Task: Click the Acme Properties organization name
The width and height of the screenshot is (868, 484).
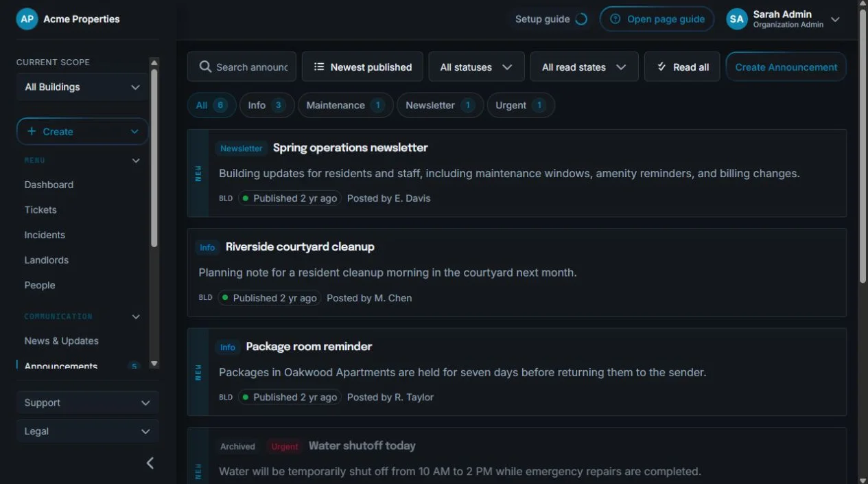Action: [82, 19]
